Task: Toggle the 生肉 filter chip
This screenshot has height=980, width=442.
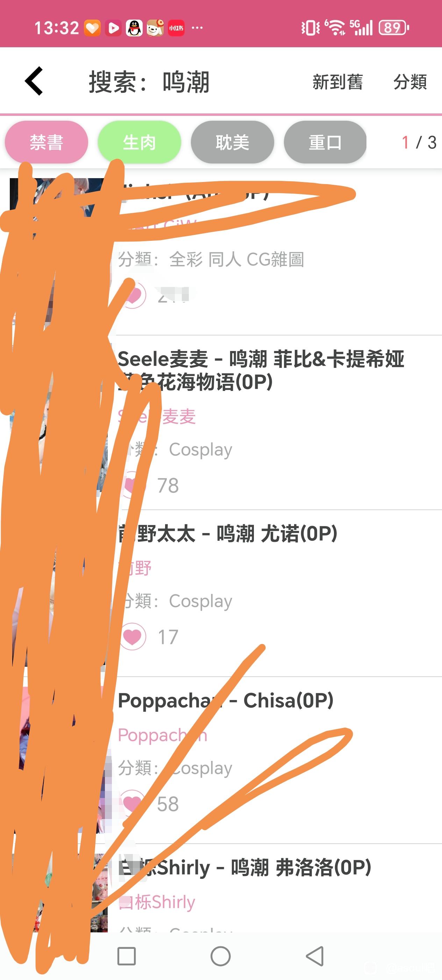Action: 140,142
